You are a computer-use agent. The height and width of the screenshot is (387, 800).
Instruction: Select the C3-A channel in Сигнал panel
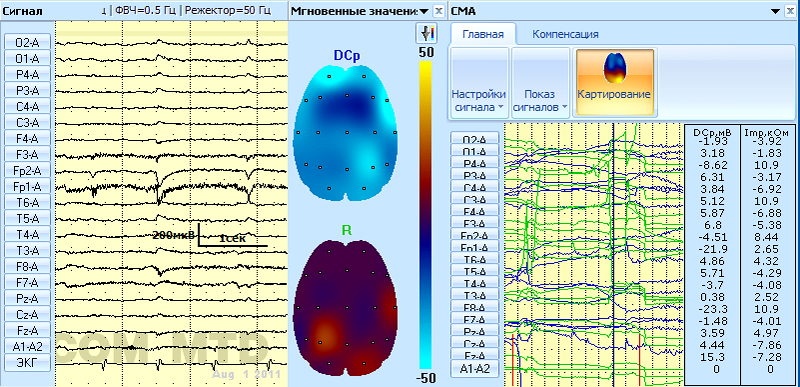point(28,122)
